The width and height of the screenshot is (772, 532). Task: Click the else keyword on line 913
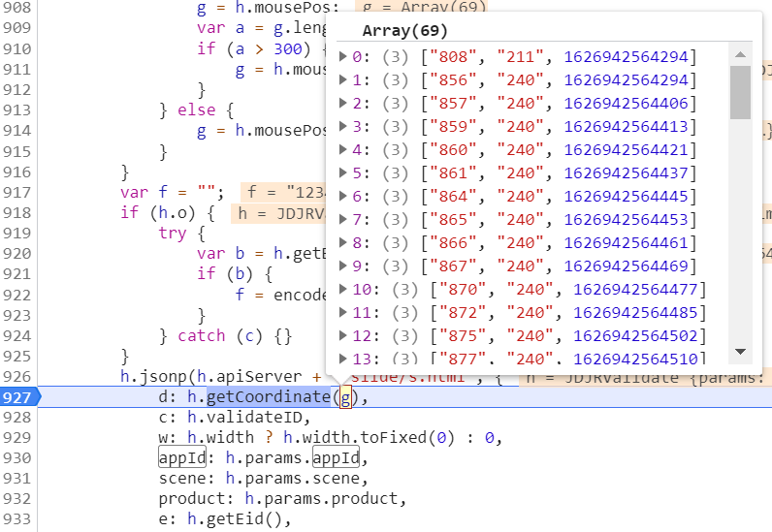[197, 110]
